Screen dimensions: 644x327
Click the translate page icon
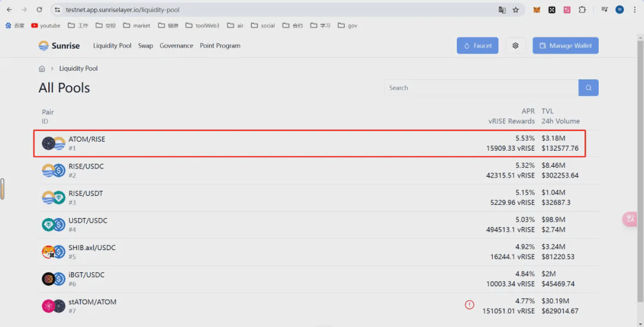502,10
